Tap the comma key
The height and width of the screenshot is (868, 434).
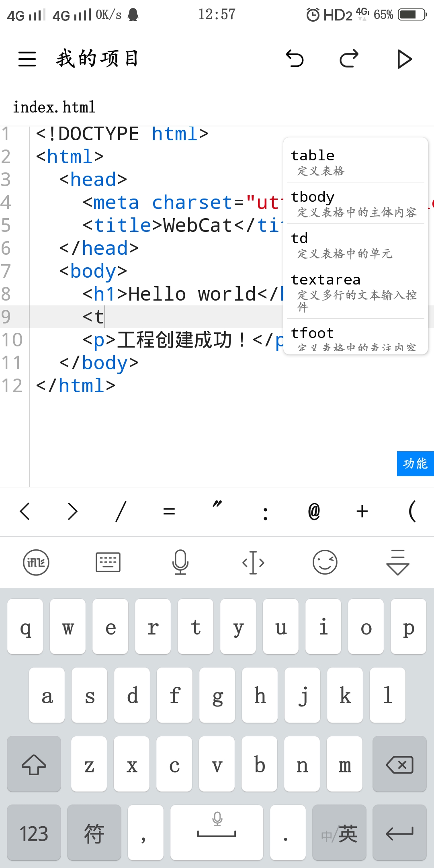coord(145,833)
